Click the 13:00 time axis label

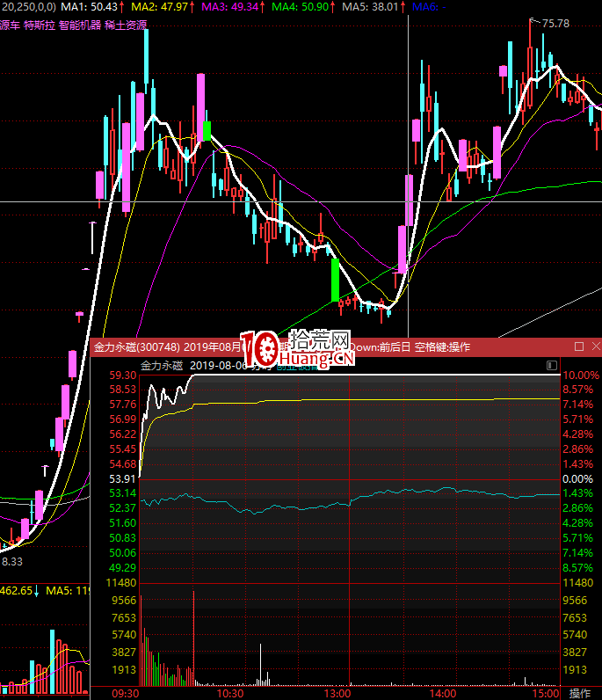point(337,693)
